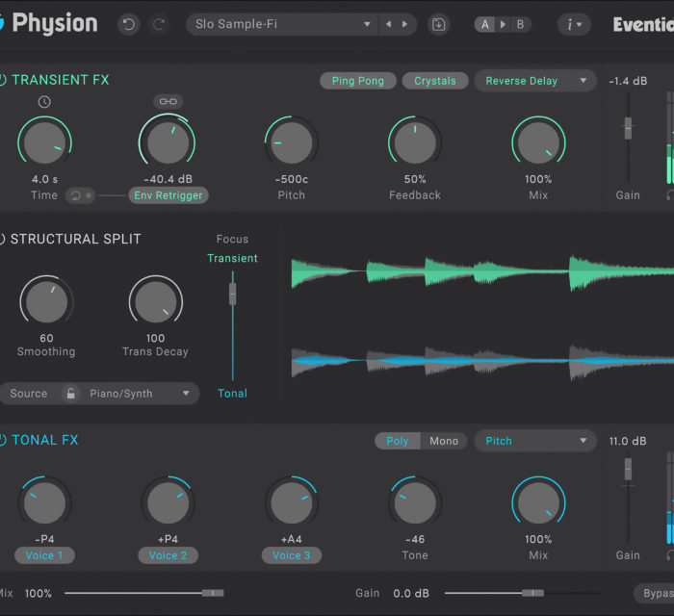The image size is (674, 616).
Task: Click the Transient Time knob
Action: (44, 142)
